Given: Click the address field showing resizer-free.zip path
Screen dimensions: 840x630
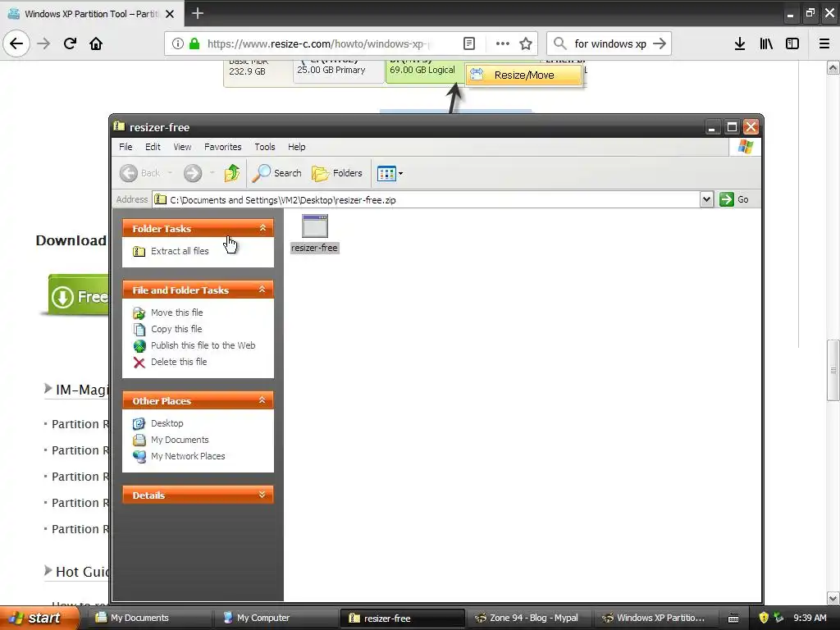Looking at the screenshot, I should coord(426,200).
